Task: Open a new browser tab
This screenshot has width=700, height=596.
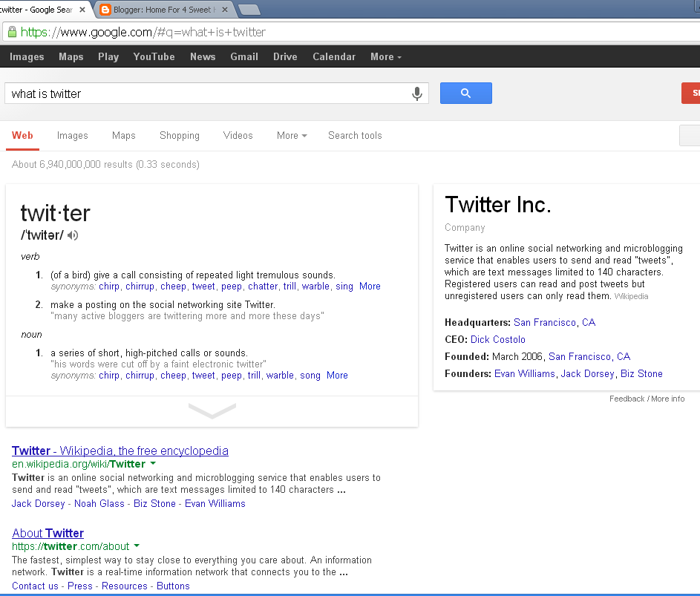Action: point(249,10)
